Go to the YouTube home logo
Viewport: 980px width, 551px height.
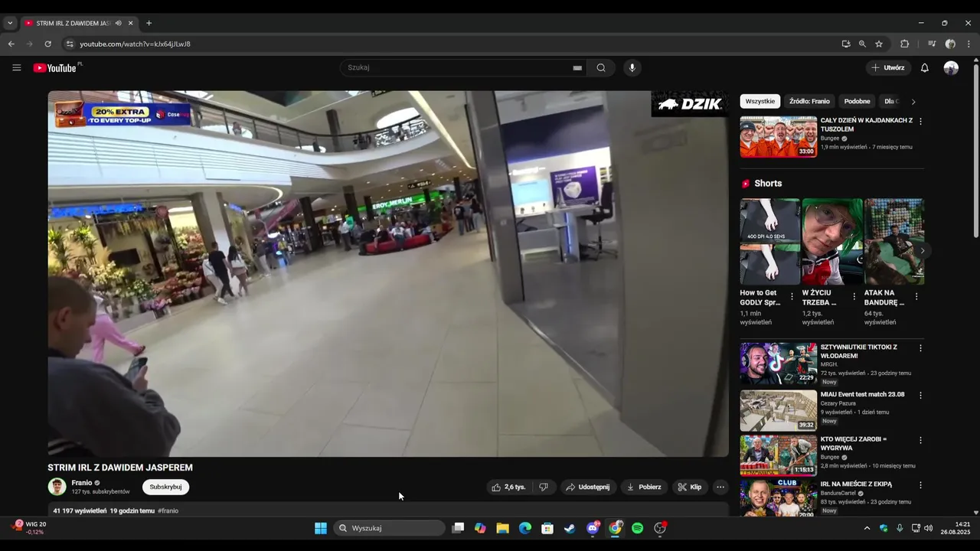click(x=55, y=68)
